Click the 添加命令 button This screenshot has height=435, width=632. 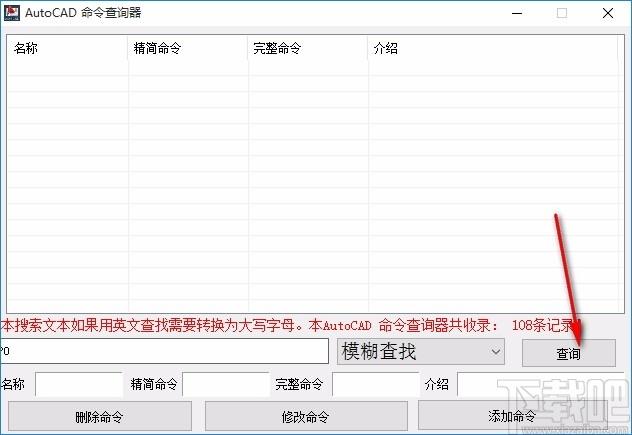(512, 415)
